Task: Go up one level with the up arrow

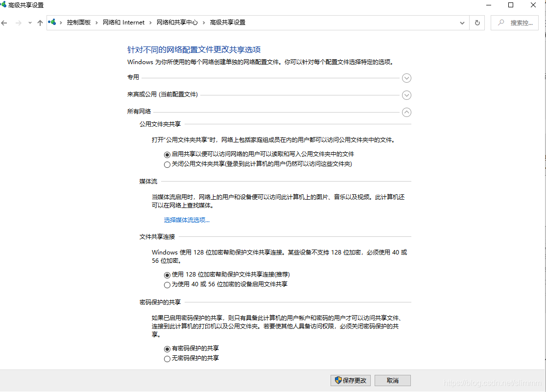Action: 40,23
